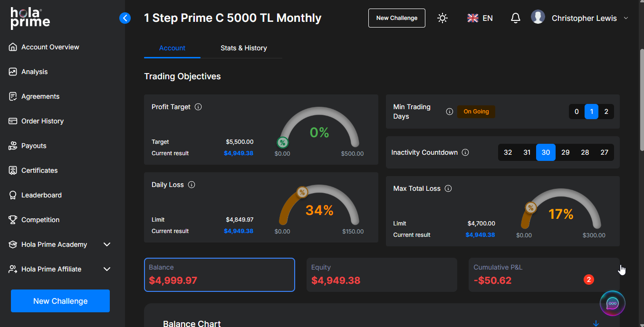
Task: Expand Hola Prime Affiliate submenu chevron
Action: click(x=107, y=269)
